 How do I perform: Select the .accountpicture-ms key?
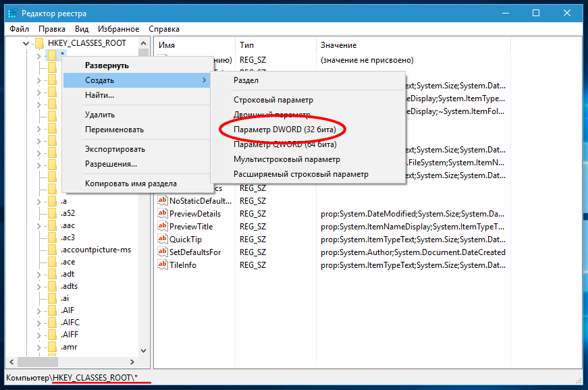tap(96, 250)
